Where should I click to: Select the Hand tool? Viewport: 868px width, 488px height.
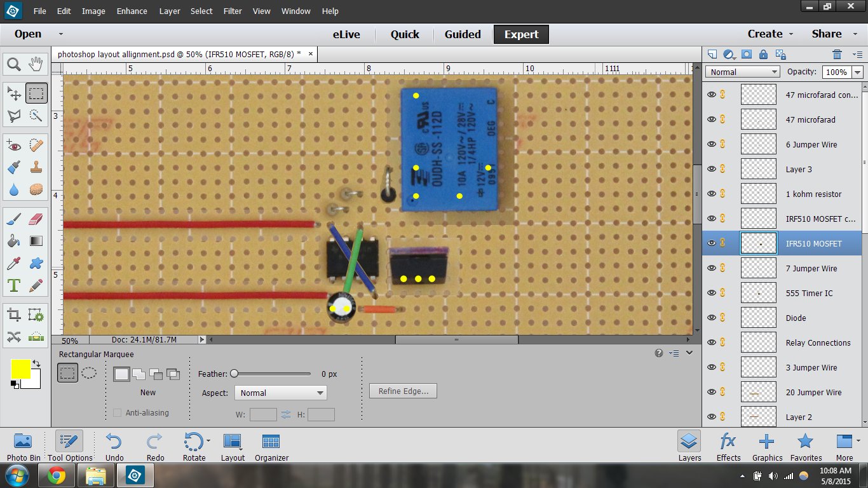click(36, 64)
